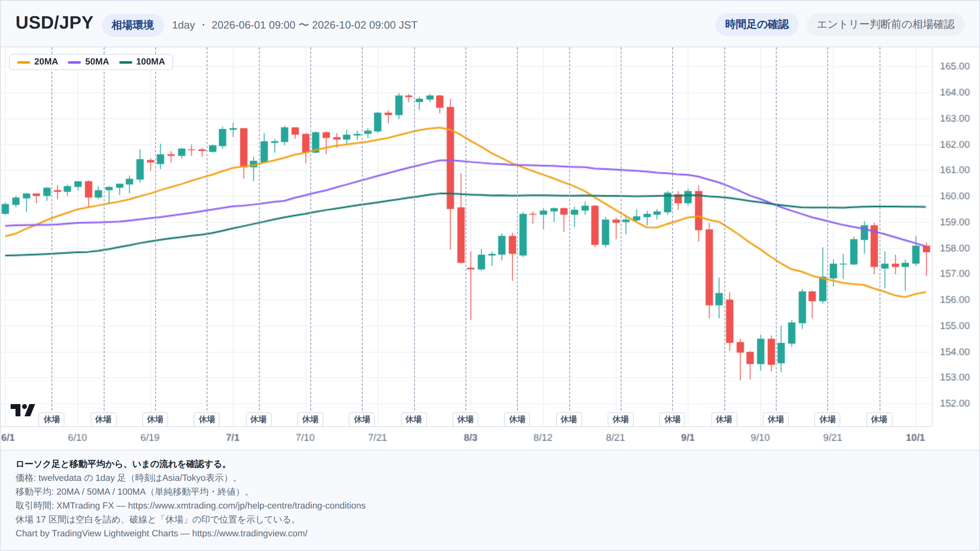The height and width of the screenshot is (551, 980).
Task: Click the 休場 marker just before 9/1
Action: (673, 419)
